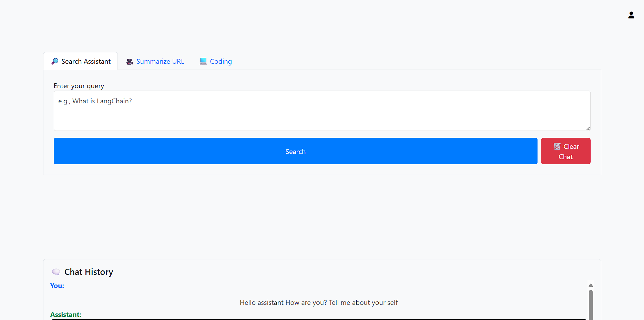Open the user profile icon
This screenshot has height=320, width=644.
(631, 15)
